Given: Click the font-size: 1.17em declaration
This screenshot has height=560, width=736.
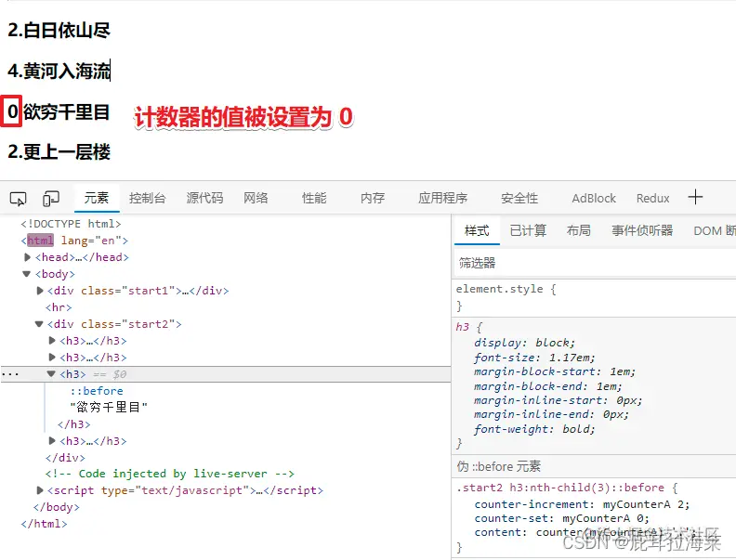Looking at the screenshot, I should click(534, 358).
